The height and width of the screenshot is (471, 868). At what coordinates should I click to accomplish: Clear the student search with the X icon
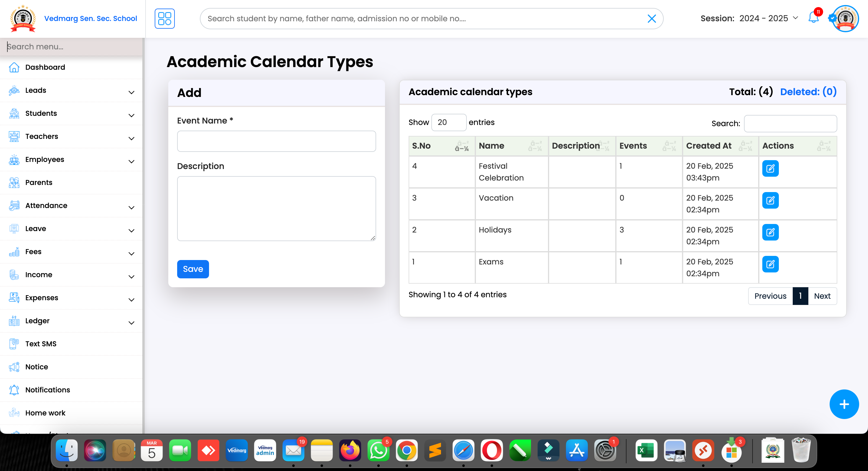click(652, 19)
